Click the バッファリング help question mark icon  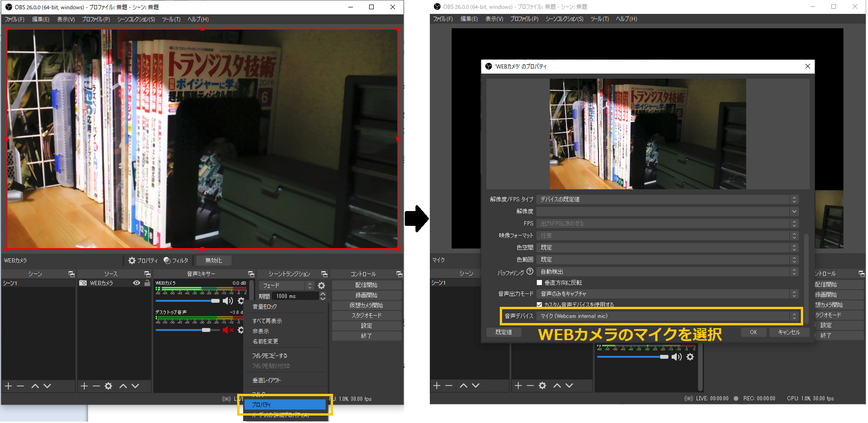[530, 272]
